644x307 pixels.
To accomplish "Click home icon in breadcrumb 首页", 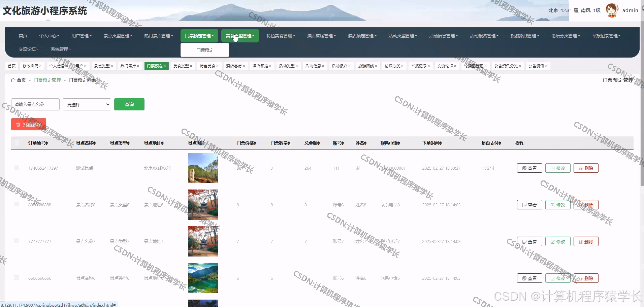I will (13, 80).
